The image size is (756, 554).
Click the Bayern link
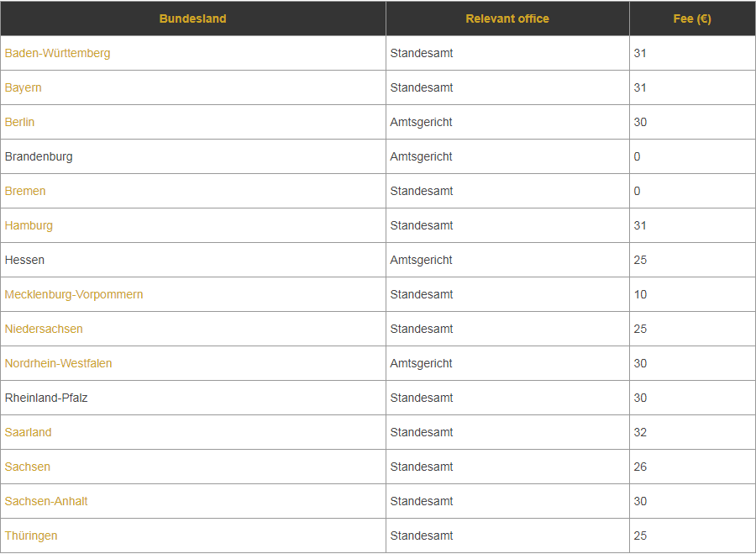[23, 87]
